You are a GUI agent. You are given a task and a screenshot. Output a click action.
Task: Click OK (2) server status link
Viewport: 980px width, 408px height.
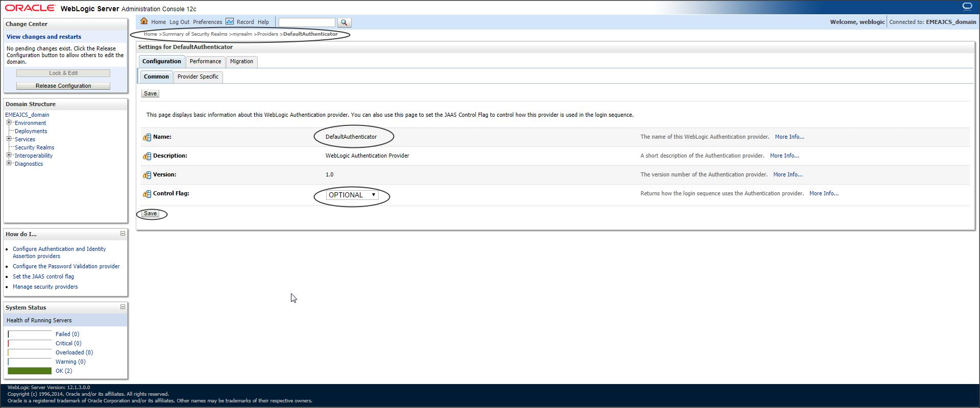pyautogui.click(x=64, y=371)
